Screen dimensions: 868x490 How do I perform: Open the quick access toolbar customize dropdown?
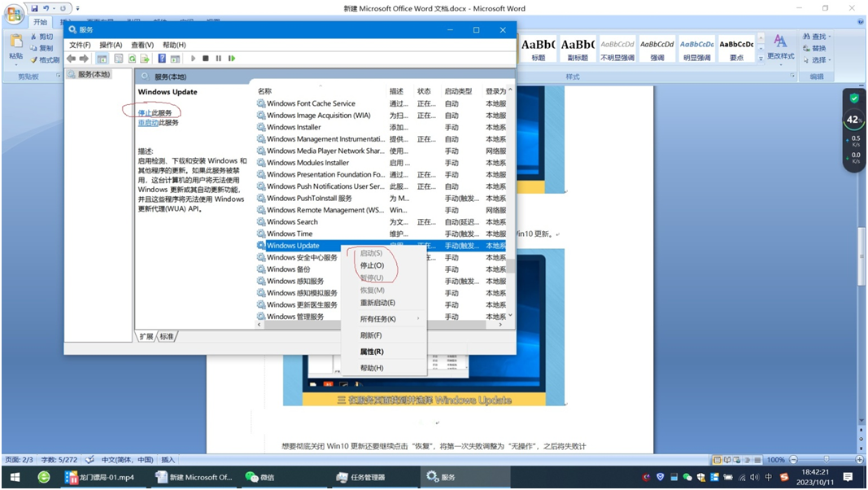[x=77, y=8]
